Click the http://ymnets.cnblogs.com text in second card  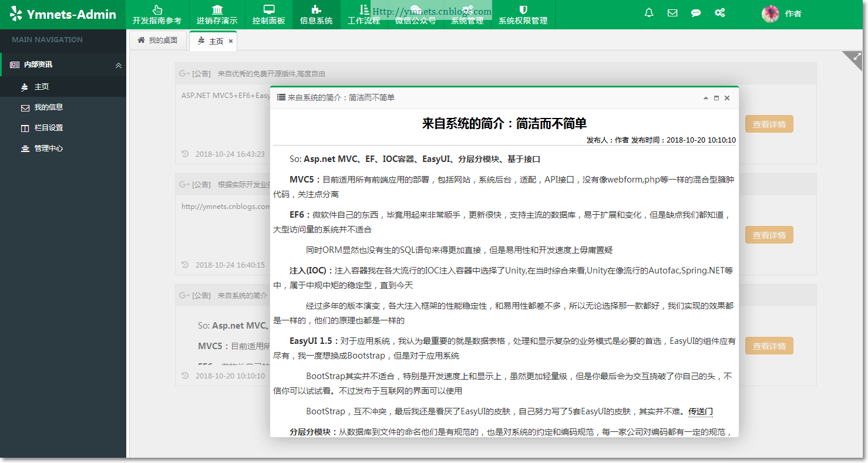tap(226, 206)
